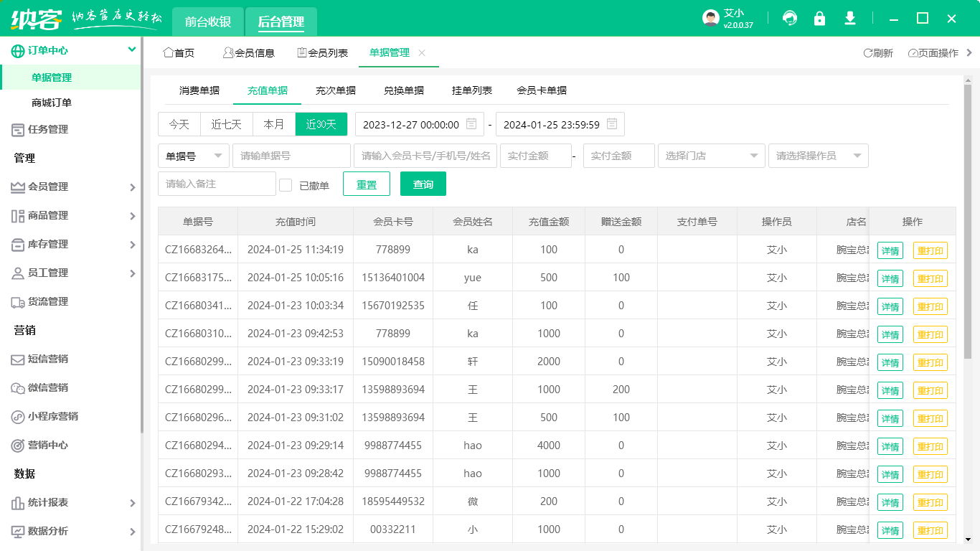
Task: Click the customer service headset icon
Action: (x=790, y=19)
